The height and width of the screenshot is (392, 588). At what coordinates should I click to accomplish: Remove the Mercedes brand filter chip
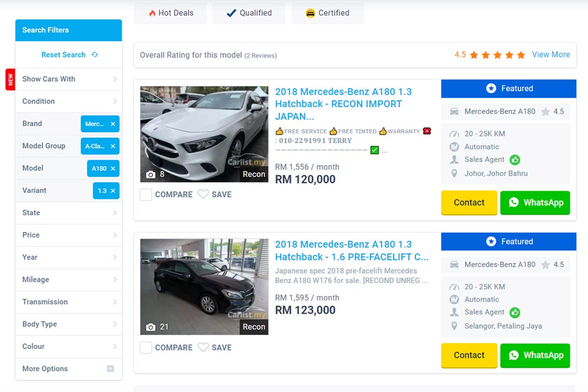coord(113,124)
